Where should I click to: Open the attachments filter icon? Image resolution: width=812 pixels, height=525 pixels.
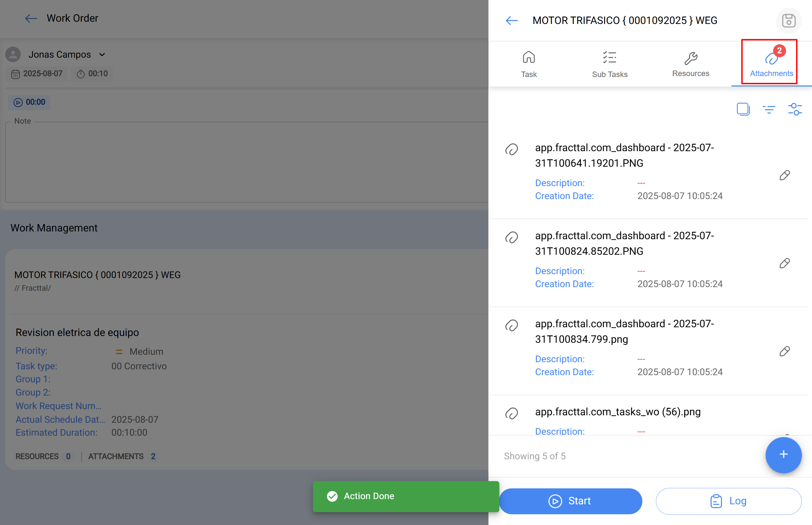point(769,109)
